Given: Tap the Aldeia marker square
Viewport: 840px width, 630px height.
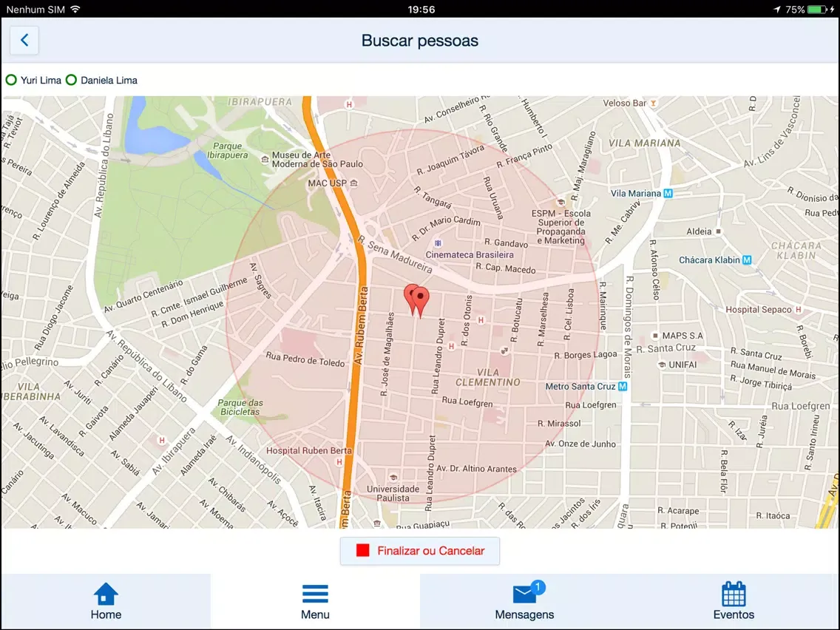Looking at the screenshot, I should (719, 231).
